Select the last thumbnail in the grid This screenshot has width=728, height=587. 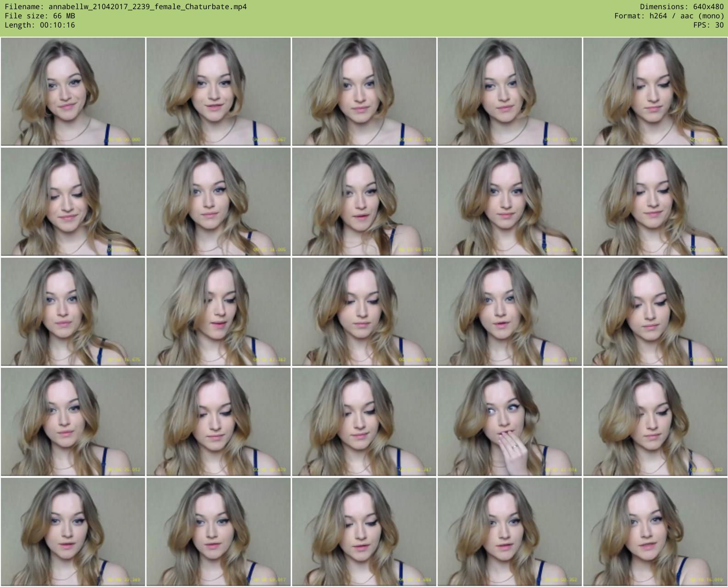tap(655, 532)
